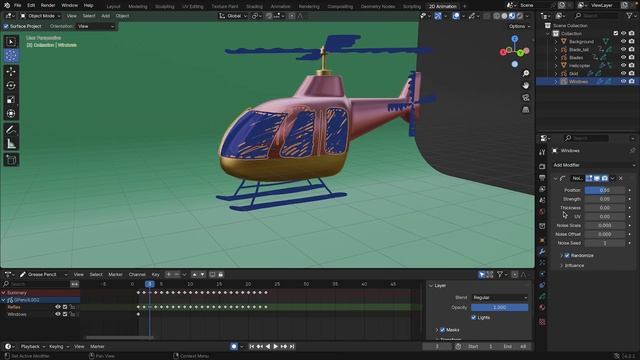Toggle modifier show-in-viewport monitor icon

point(597,178)
